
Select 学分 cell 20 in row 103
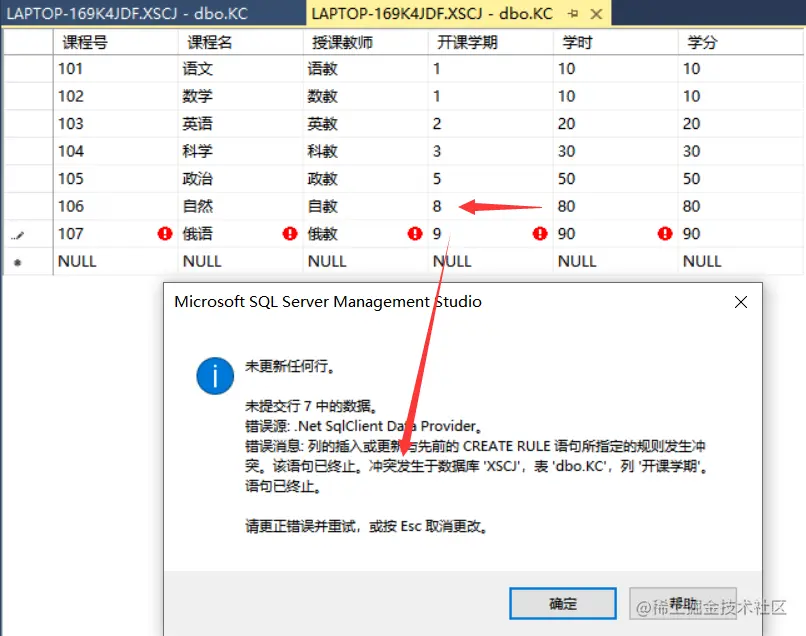tap(740, 124)
